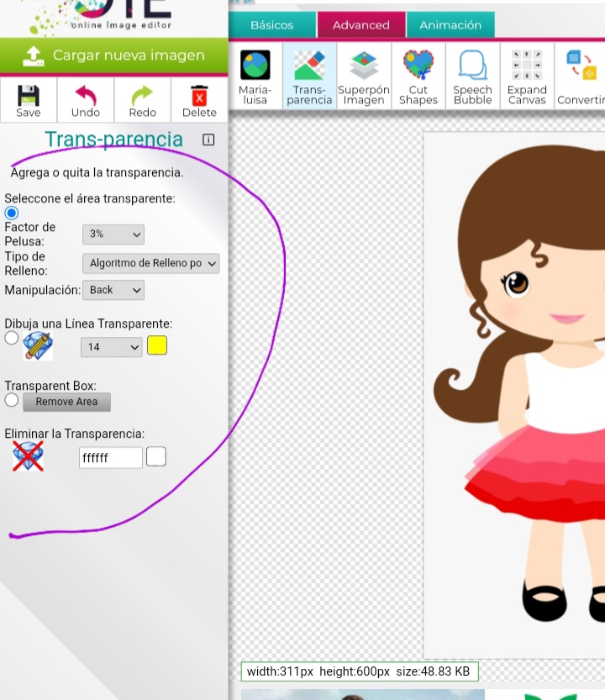Screen dimensions: 605x700
Task: Enable the draw transparent line option
Action: (12, 338)
